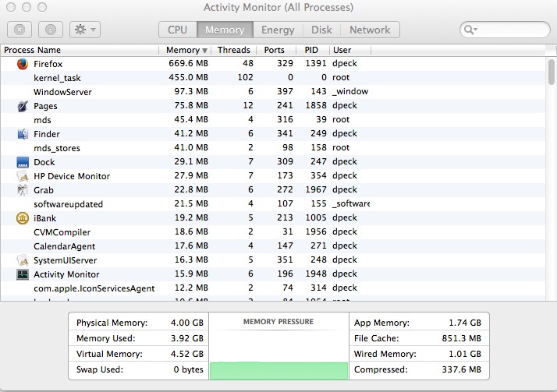Image resolution: width=557 pixels, height=392 pixels.
Task: Select the softwareupdated process row
Action: pyautogui.click(x=273, y=204)
